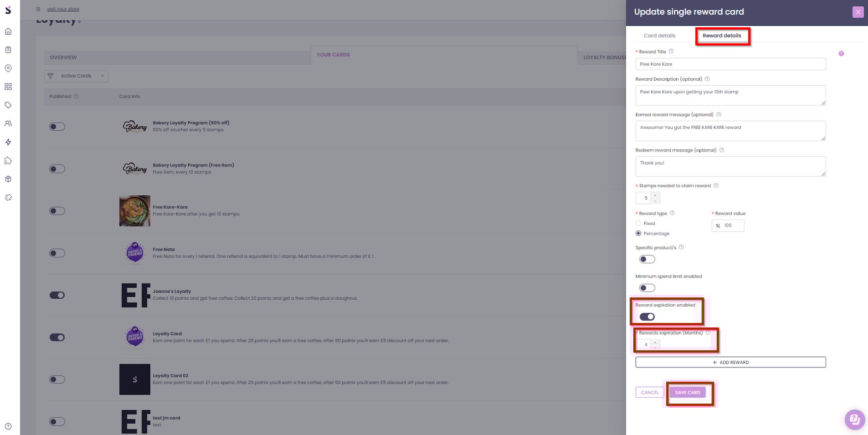This screenshot has width=868, height=435.
Task: Switch to the Card details tab
Action: point(659,36)
